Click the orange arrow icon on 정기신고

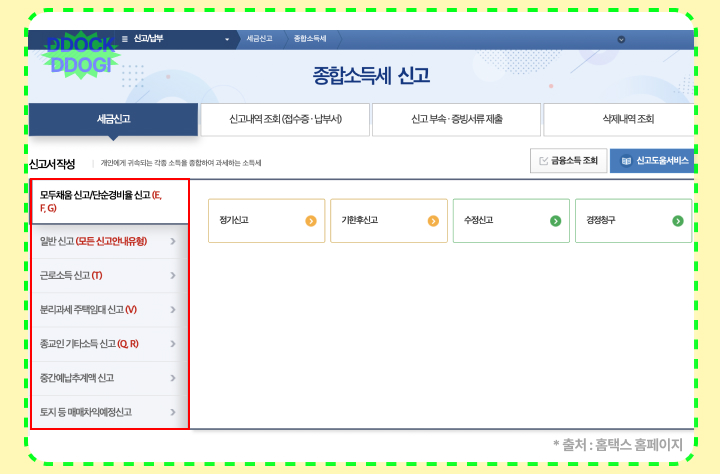[311, 221]
